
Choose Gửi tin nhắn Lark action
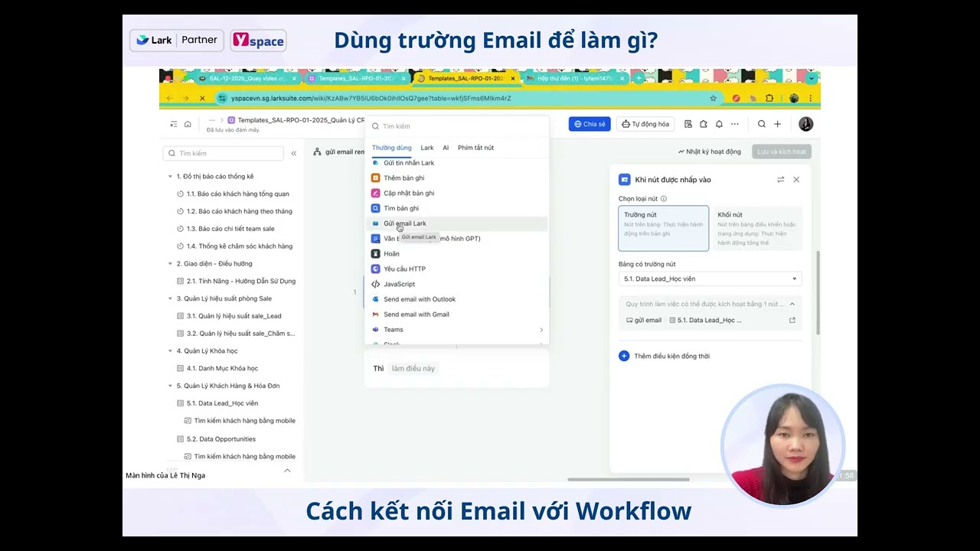pyautogui.click(x=456, y=163)
